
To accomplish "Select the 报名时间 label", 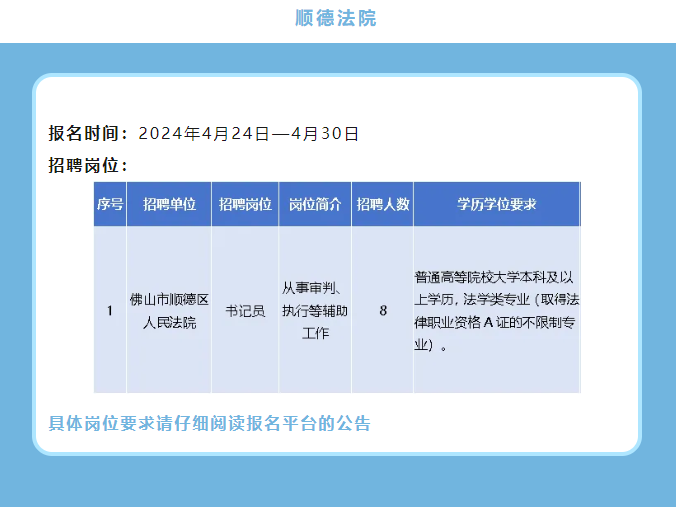I will [x=88, y=133].
